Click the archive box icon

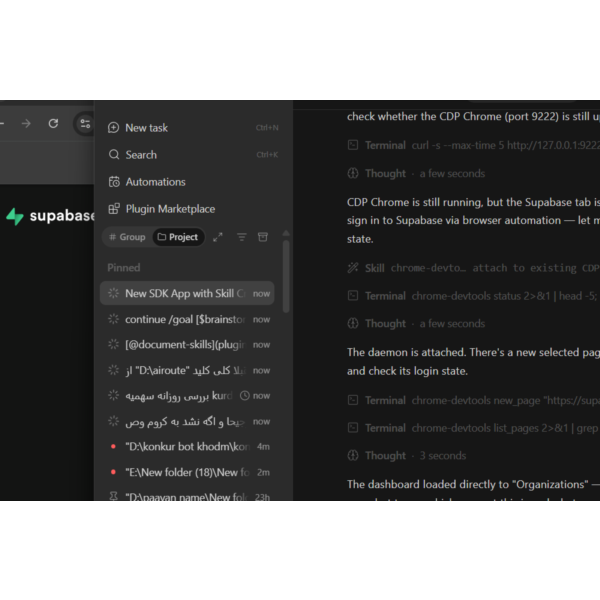[x=263, y=237]
